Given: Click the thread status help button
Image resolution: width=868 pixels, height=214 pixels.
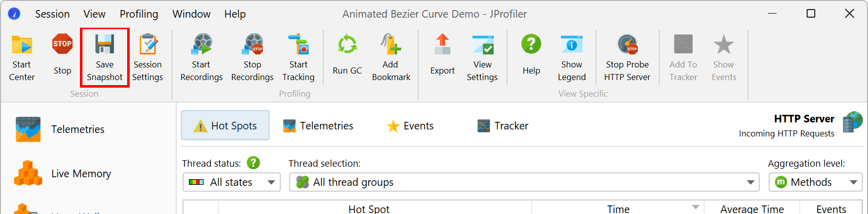Looking at the screenshot, I should click(254, 163).
